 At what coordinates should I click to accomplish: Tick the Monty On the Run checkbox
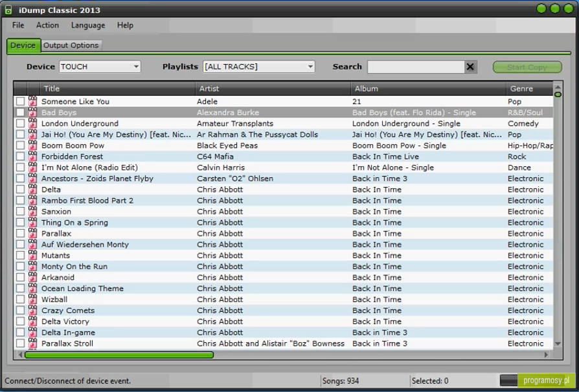20,267
